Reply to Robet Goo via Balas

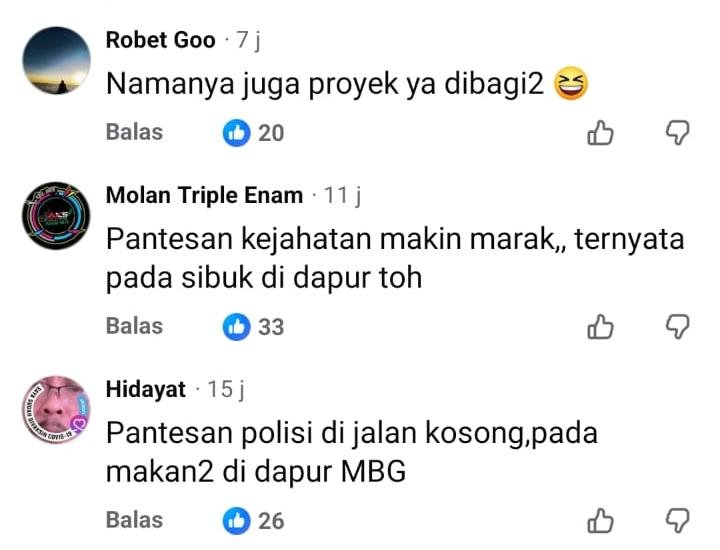pos(135,132)
